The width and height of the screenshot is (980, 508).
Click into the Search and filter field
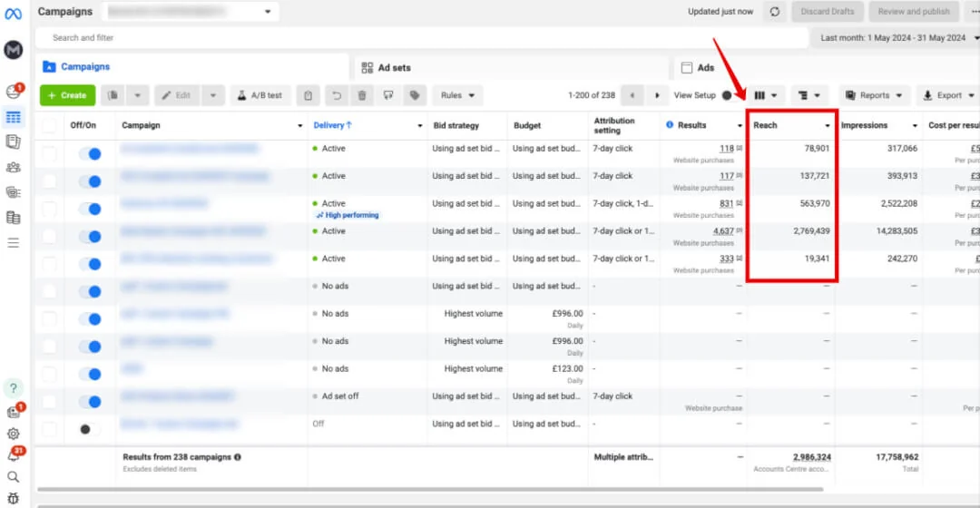point(422,37)
